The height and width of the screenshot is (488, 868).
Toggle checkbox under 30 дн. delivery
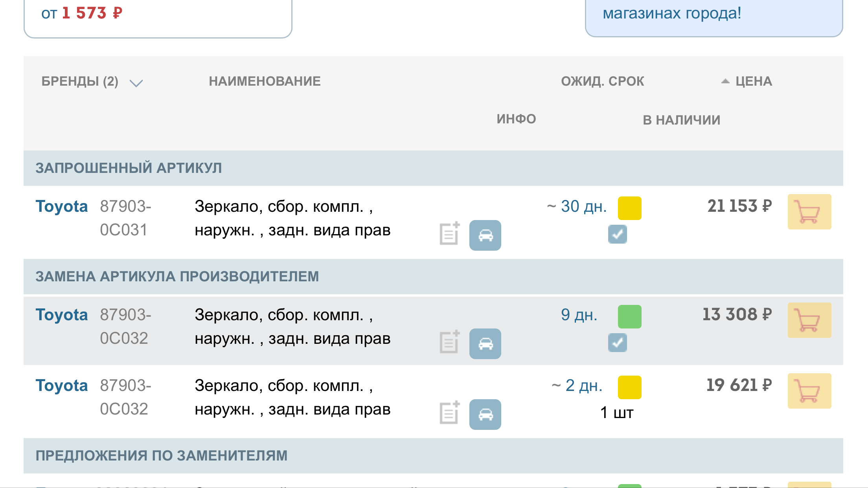tap(617, 234)
